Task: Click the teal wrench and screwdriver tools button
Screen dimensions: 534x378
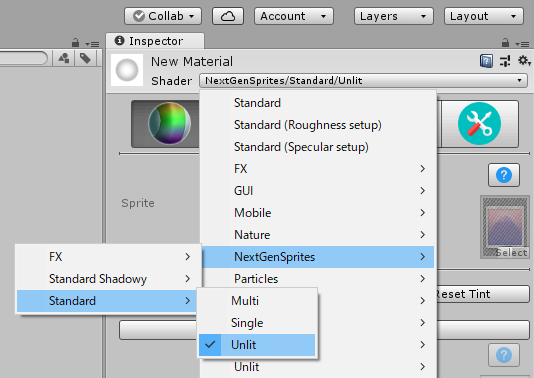Action: (x=480, y=124)
